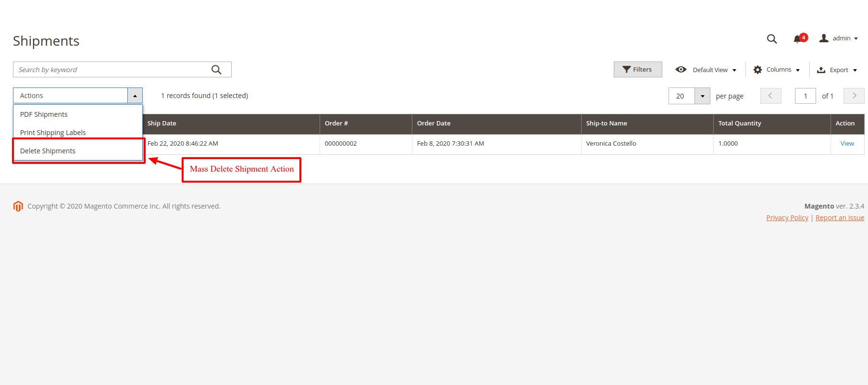Click the admin user avatar icon
The height and width of the screenshot is (385, 868).
coord(824,38)
